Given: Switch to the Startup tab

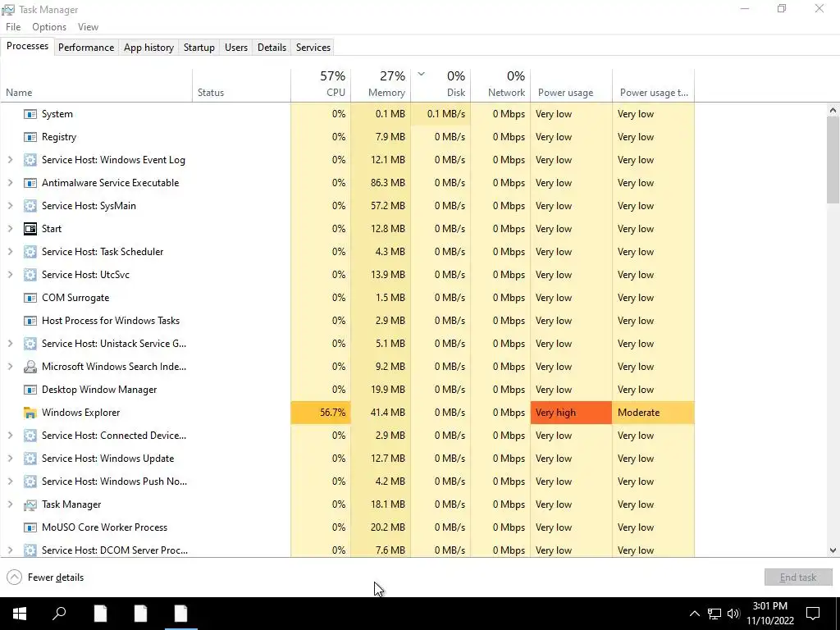Looking at the screenshot, I should pyautogui.click(x=199, y=47).
